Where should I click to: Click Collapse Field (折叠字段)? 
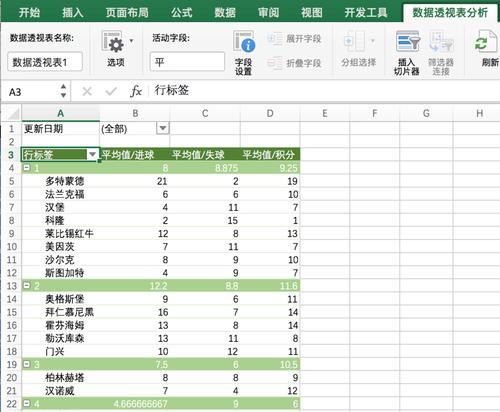pyautogui.click(x=294, y=63)
